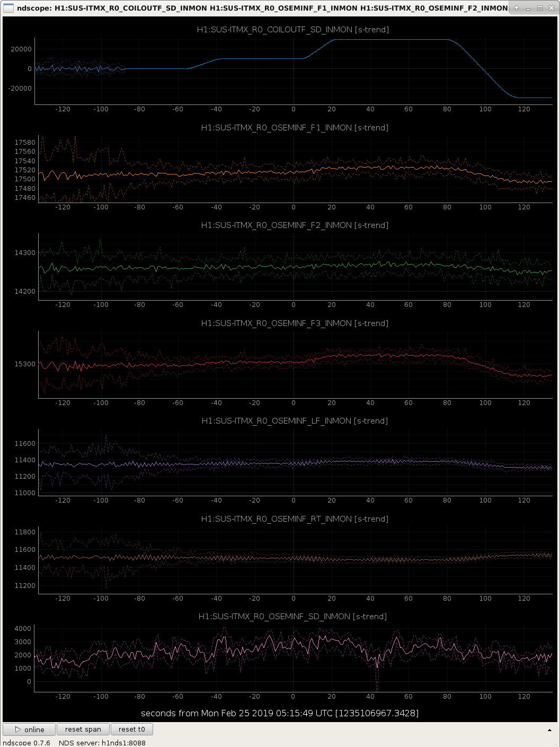Screen dimensions: 560x747
Task: Click the 'seconds from Mon Feb 25 2019' time label
Action: [x=280, y=713]
